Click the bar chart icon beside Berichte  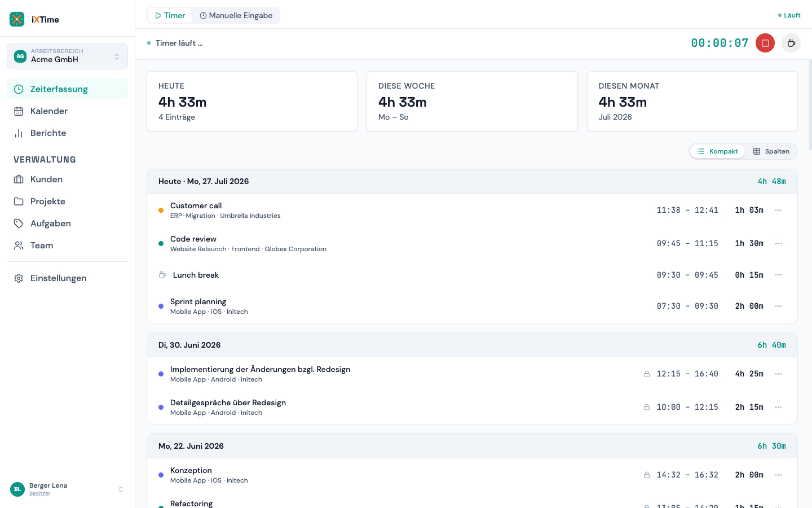19,133
